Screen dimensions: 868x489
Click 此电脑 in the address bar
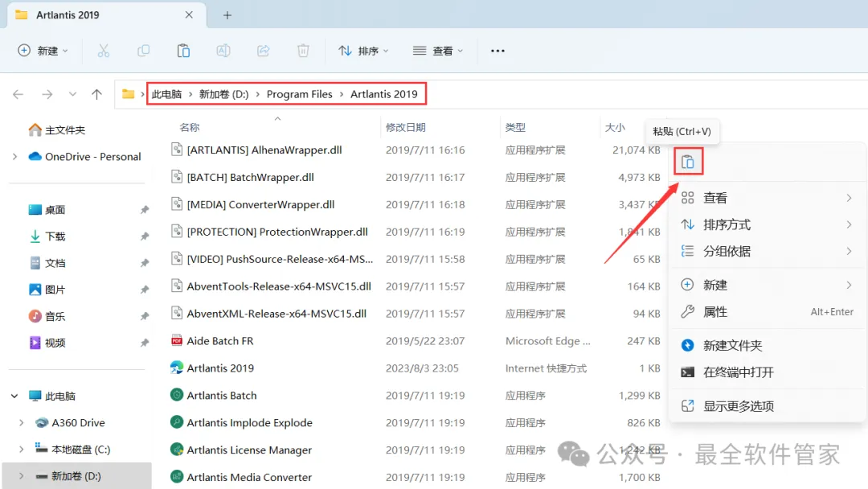click(166, 94)
